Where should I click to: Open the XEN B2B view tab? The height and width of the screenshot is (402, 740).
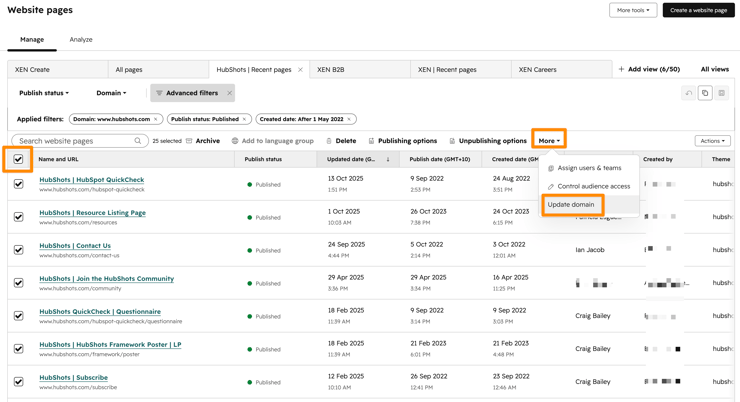(x=360, y=69)
